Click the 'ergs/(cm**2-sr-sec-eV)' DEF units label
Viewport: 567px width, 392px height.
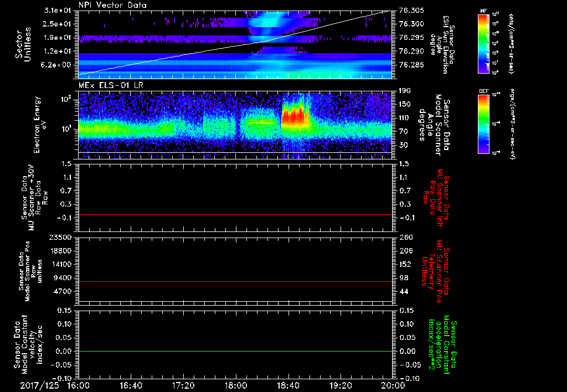[x=512, y=124]
